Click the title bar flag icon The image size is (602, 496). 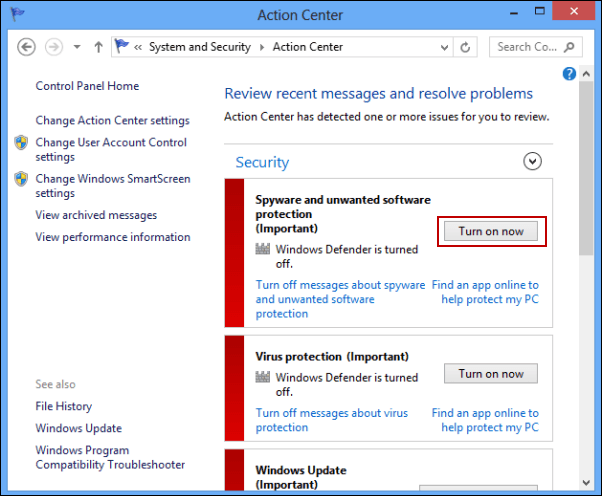point(17,14)
